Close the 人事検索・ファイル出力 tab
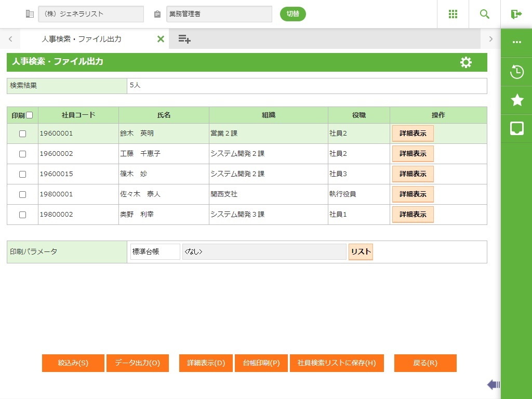 pyautogui.click(x=161, y=39)
